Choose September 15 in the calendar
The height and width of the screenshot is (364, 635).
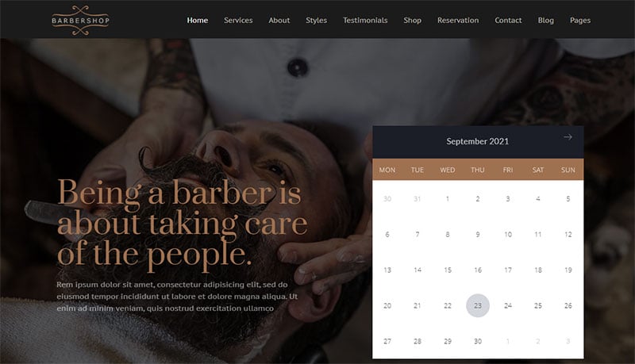click(x=448, y=270)
